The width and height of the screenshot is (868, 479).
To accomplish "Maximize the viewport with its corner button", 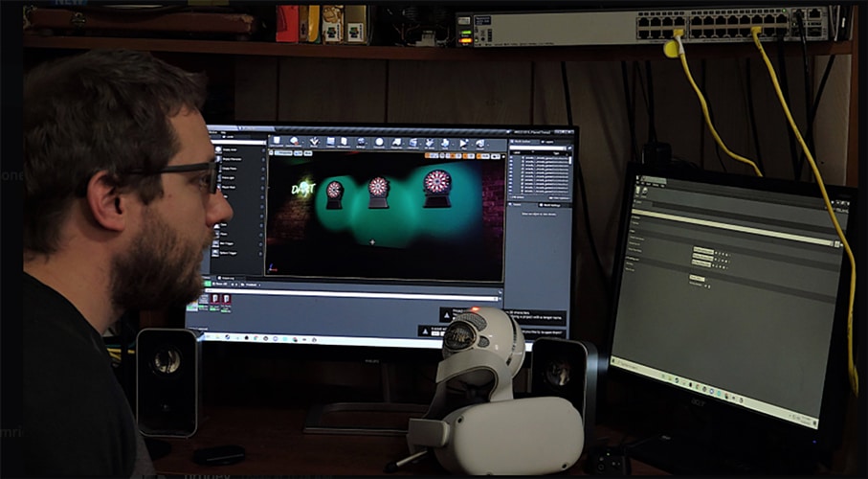I will 503,156.
